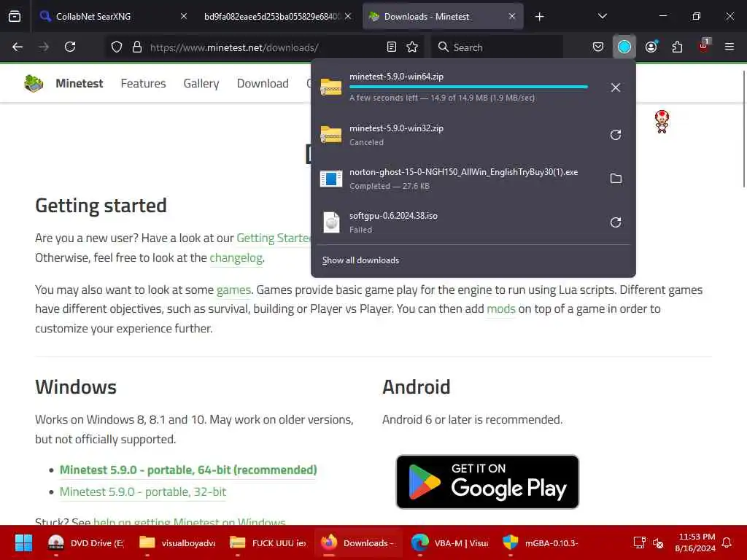Bookmark this page with the star icon
This screenshot has height=560, width=747.
point(413,47)
